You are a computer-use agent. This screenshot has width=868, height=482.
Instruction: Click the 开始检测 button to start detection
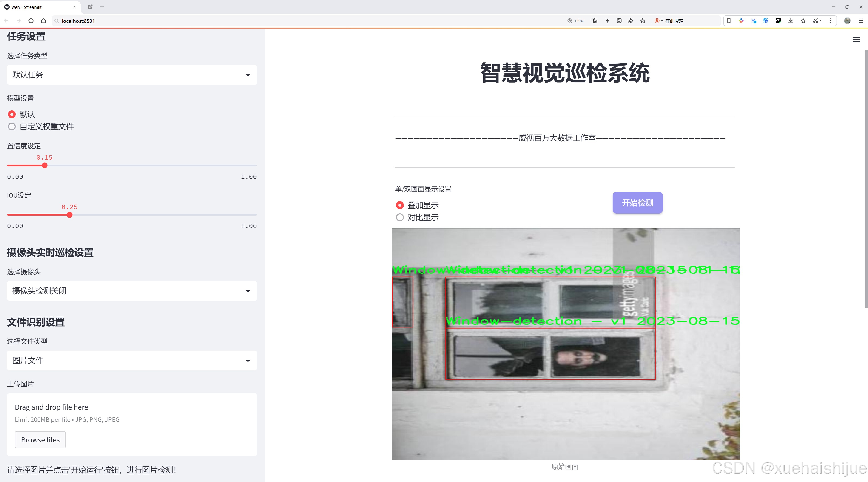637,202
